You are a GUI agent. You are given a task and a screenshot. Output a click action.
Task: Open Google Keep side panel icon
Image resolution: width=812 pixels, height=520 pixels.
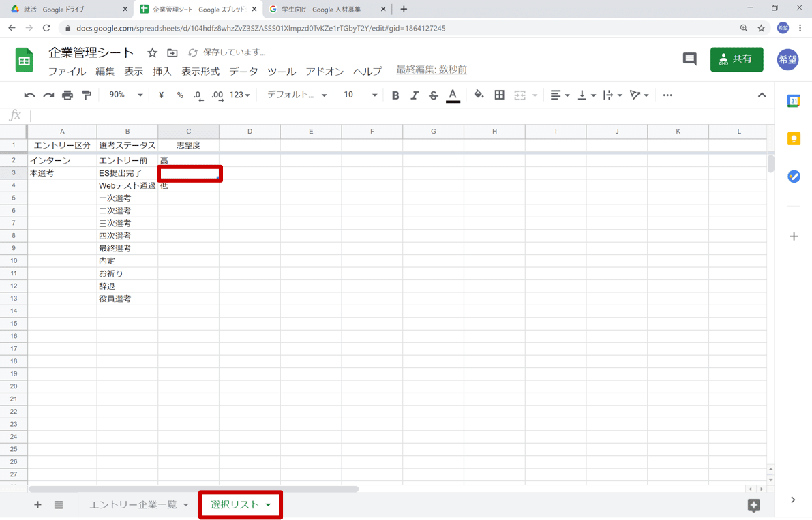point(794,138)
